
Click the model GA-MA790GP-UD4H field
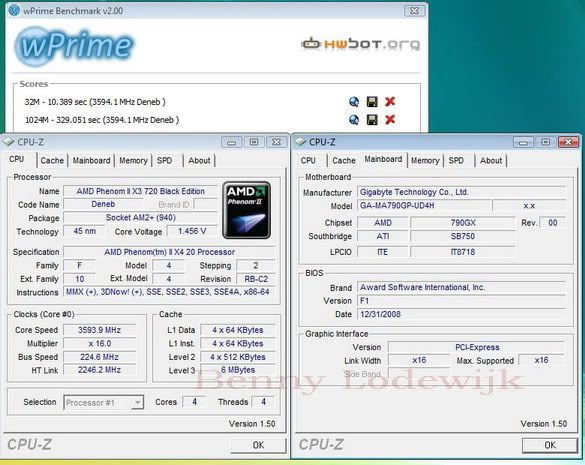pyautogui.click(x=424, y=205)
